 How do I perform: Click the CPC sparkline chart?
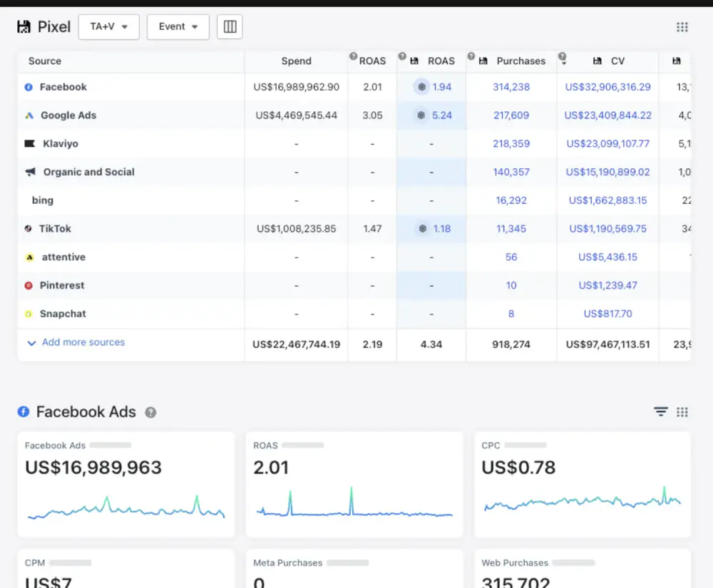click(583, 500)
